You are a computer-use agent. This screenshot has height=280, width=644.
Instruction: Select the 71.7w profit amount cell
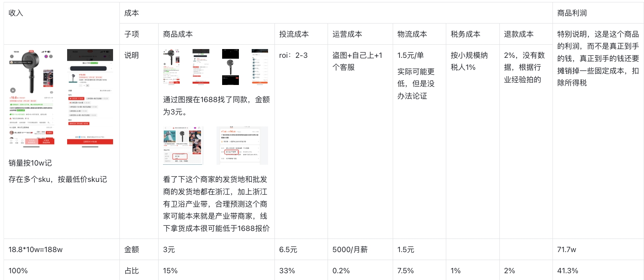click(566, 249)
